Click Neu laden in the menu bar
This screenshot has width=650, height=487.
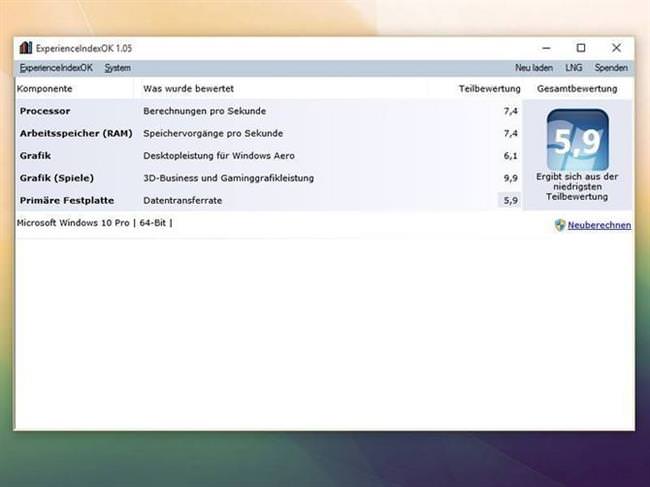coord(534,68)
